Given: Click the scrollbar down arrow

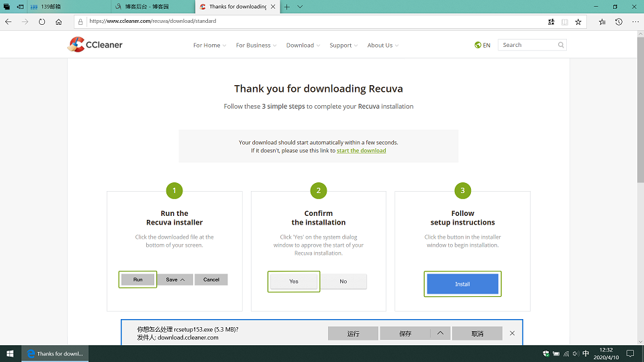Looking at the screenshot, I should pyautogui.click(x=640, y=341).
